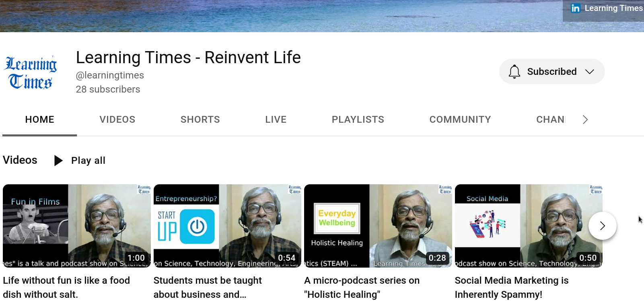Click the '28 subscribers' count text
644x301 pixels.
[x=108, y=89]
